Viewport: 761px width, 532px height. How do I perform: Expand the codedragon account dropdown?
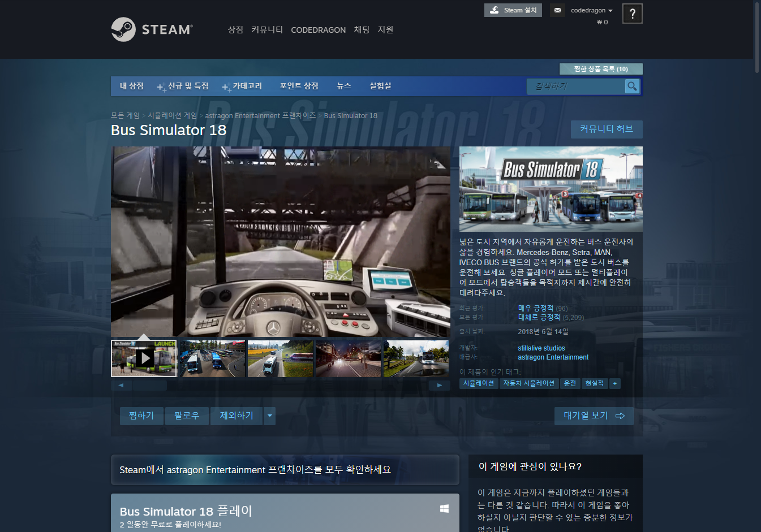pos(592,10)
